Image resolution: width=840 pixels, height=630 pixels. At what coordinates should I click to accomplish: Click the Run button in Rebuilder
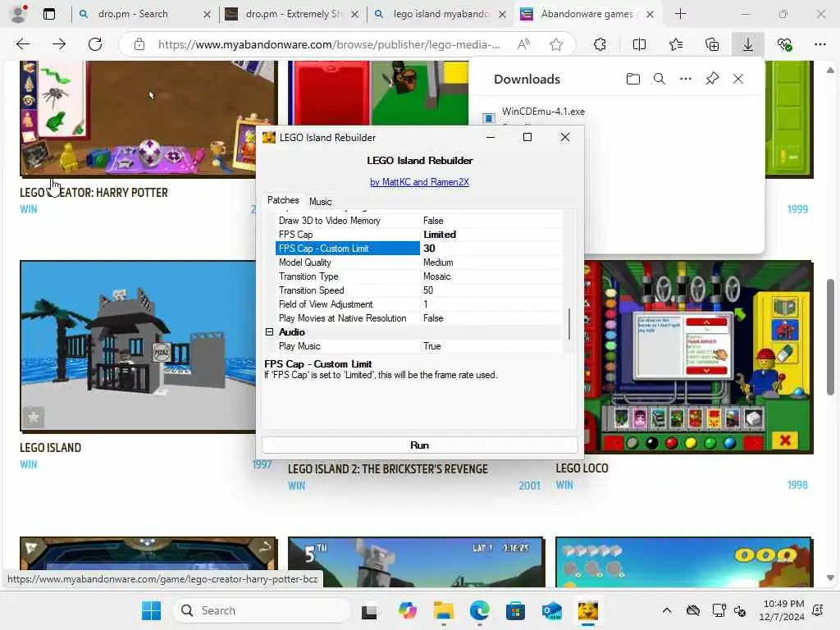(x=419, y=445)
